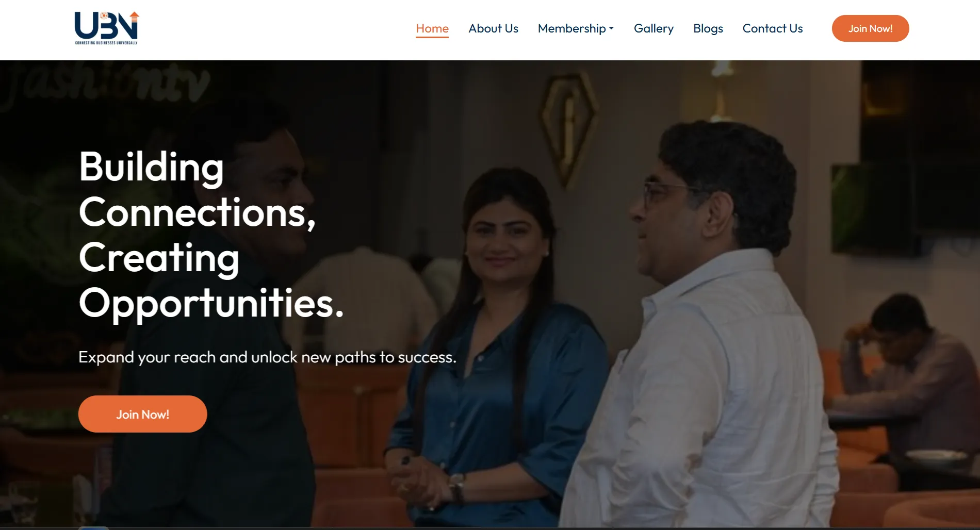Go to the Home navigation link
This screenshot has height=530, width=980.
pos(432,28)
